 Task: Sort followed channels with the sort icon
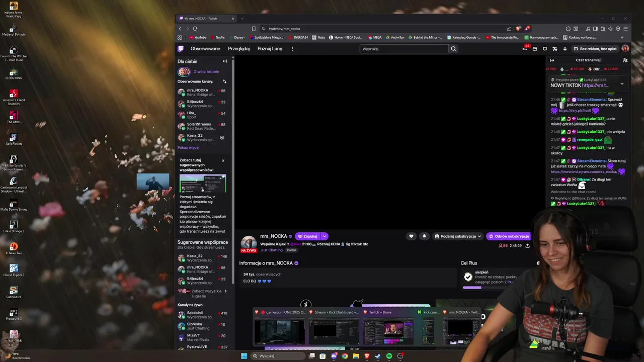[224, 81]
